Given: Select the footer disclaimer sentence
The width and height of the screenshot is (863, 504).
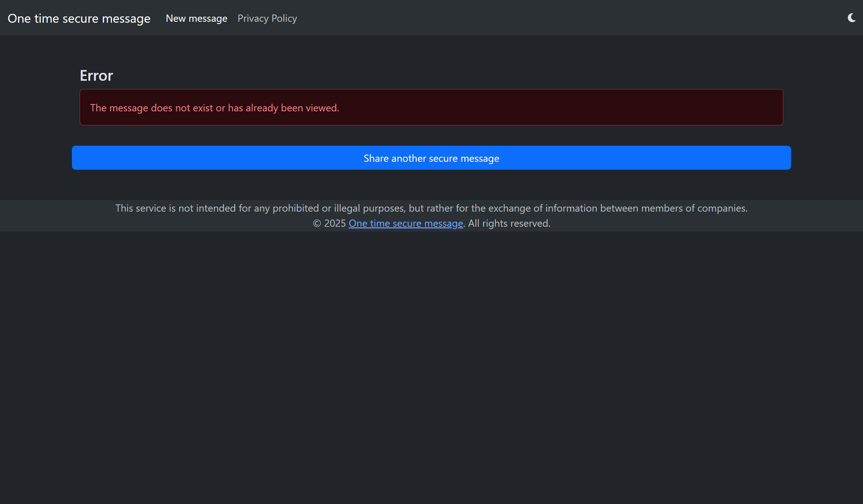Looking at the screenshot, I should [x=431, y=208].
